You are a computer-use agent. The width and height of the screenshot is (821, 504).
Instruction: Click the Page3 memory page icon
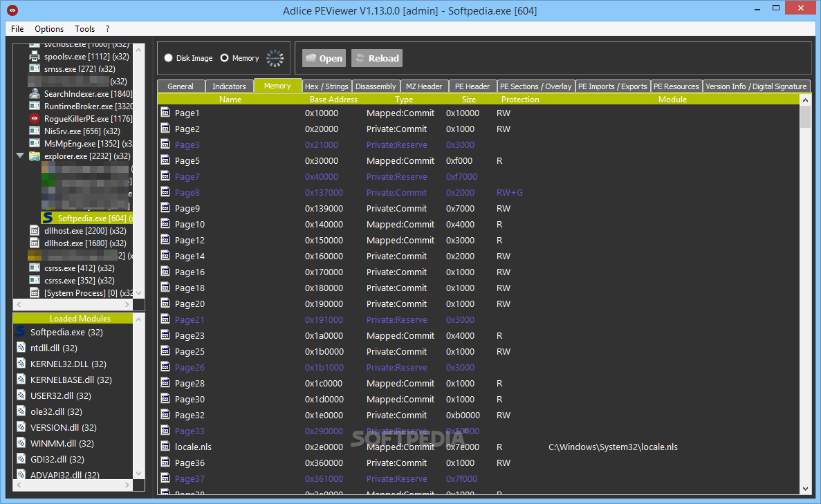tap(165, 144)
